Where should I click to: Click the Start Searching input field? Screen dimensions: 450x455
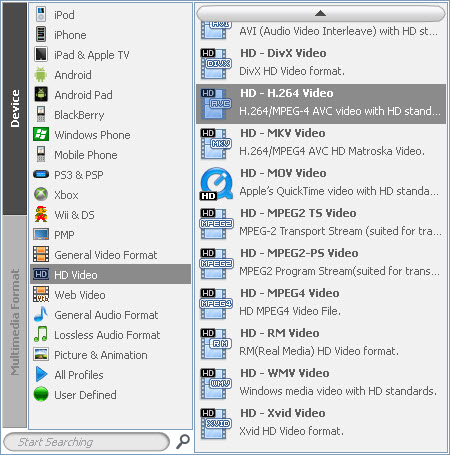(x=87, y=442)
